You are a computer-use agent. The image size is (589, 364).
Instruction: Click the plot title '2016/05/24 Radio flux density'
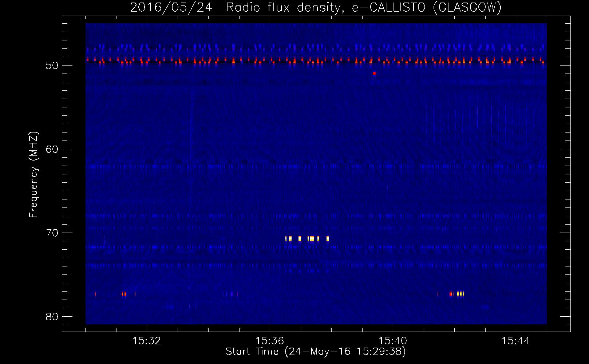[x=236, y=7]
